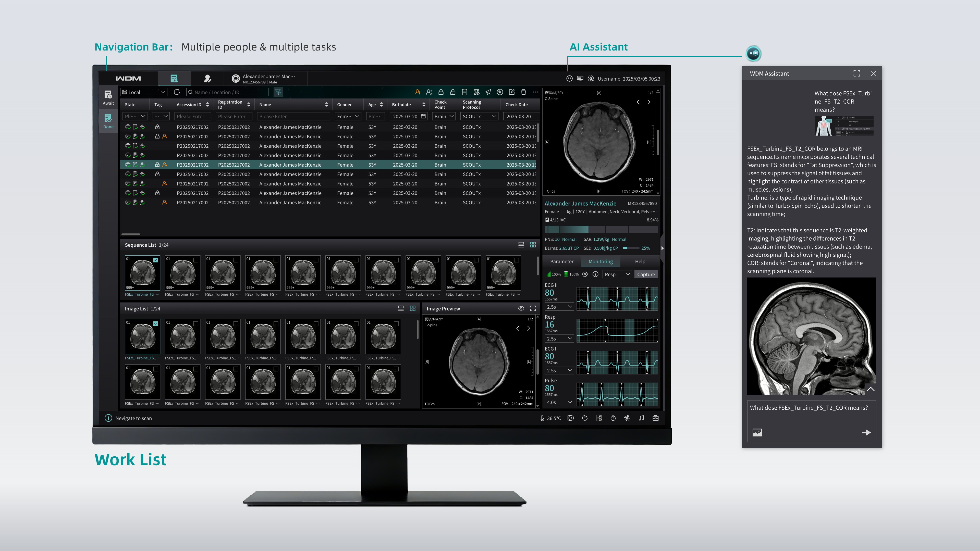The width and height of the screenshot is (980, 551).
Task: Go to next image in top preview
Action: (x=649, y=102)
